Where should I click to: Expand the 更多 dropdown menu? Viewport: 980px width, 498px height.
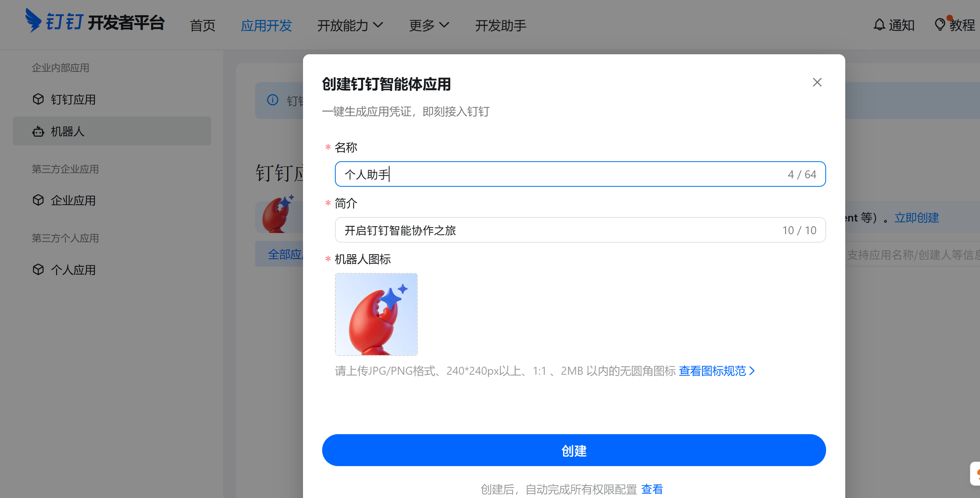[x=429, y=26]
